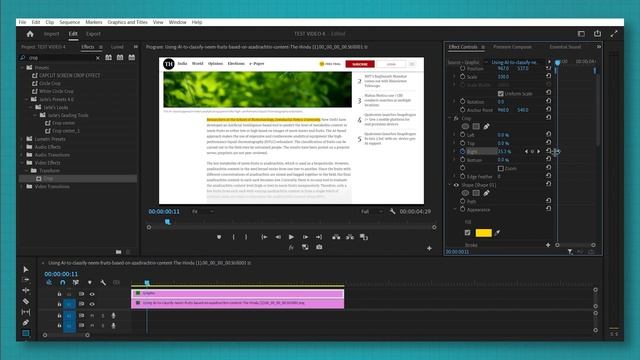Enable the Crop Zoom checkbox
Viewport: 640px width, 360px height.
[x=500, y=168]
